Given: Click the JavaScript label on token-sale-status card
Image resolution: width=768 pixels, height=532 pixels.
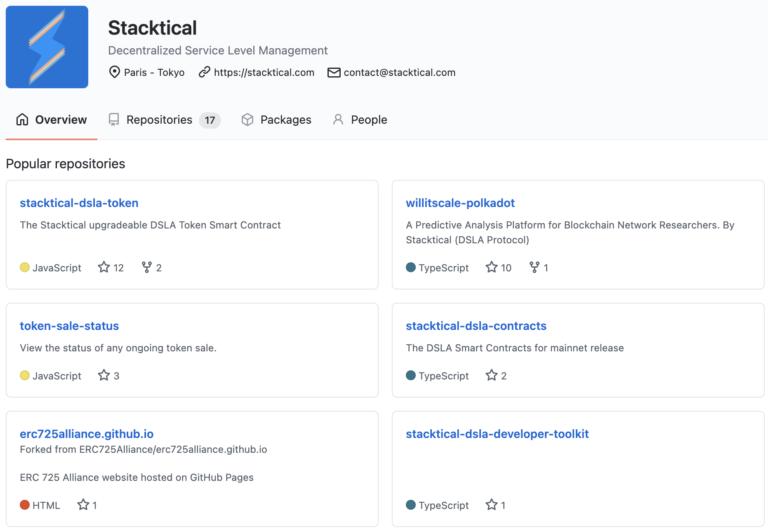Looking at the screenshot, I should pos(57,376).
